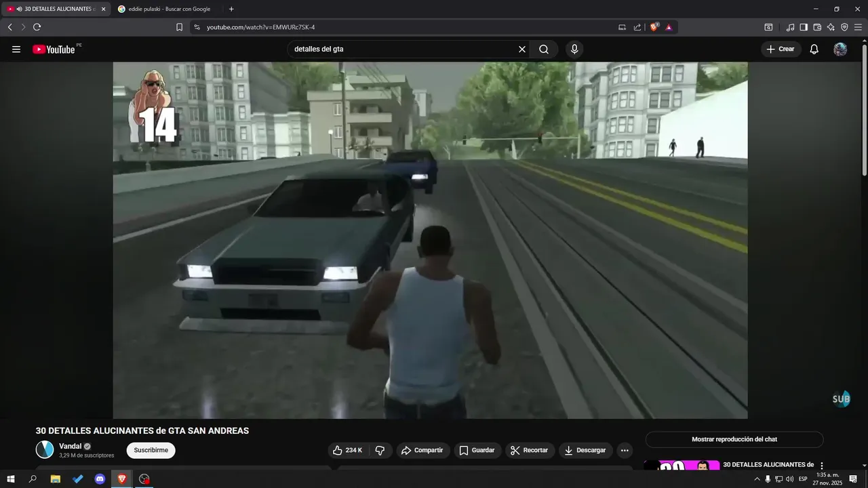
Task: Click the SUB channel watermark on the video
Action: click(841, 399)
